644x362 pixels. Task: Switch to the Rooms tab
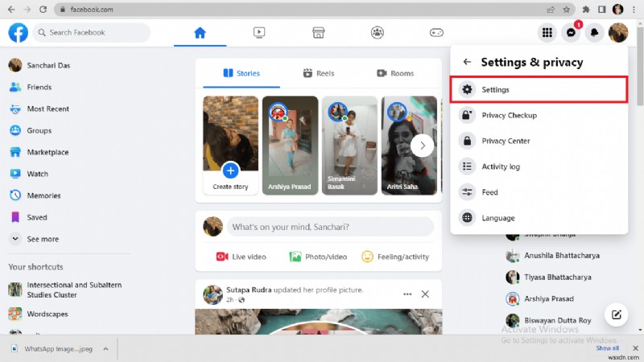pyautogui.click(x=395, y=73)
